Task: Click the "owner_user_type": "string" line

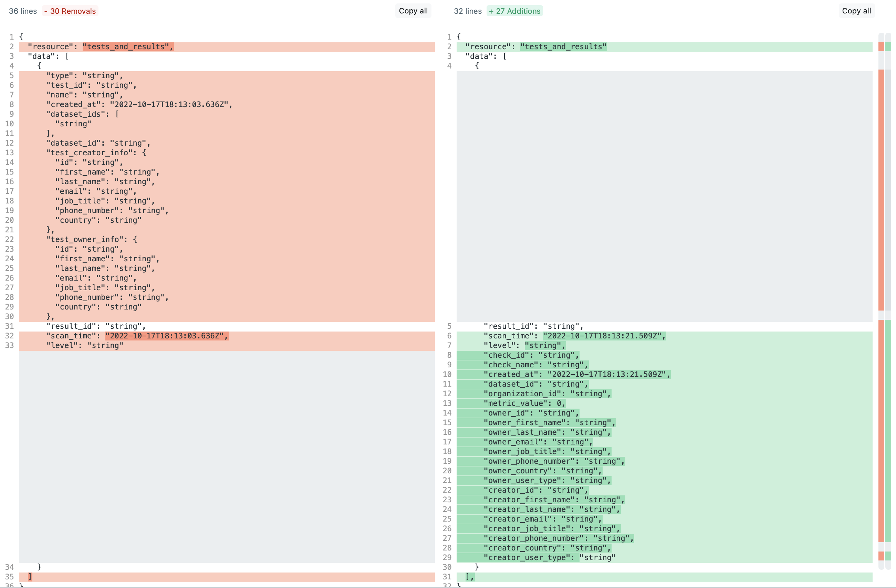Action: point(547,481)
